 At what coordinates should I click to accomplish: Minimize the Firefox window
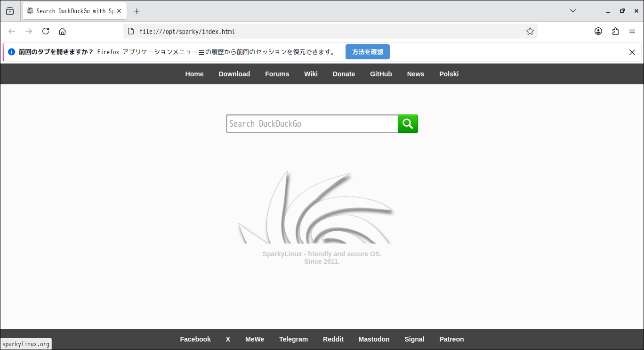pos(608,11)
